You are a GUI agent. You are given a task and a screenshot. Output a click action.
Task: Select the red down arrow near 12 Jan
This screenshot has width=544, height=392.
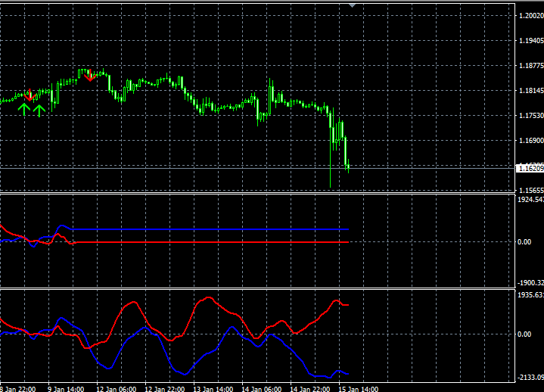tap(90, 75)
